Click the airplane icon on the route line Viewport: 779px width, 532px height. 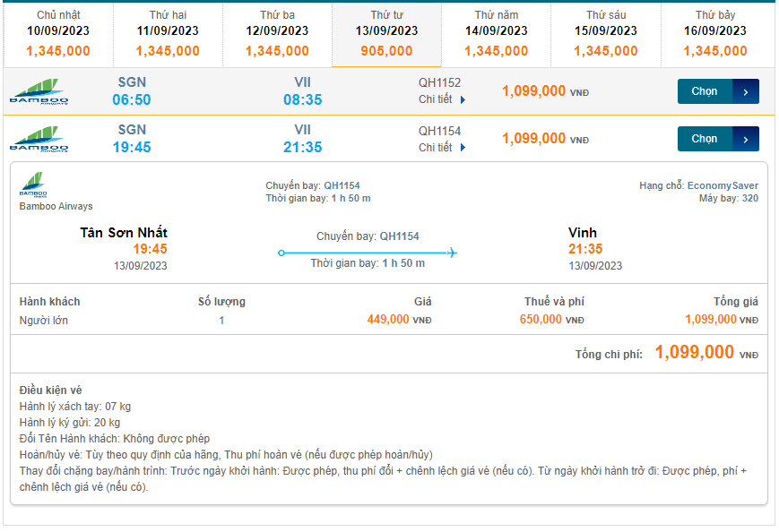tap(452, 253)
